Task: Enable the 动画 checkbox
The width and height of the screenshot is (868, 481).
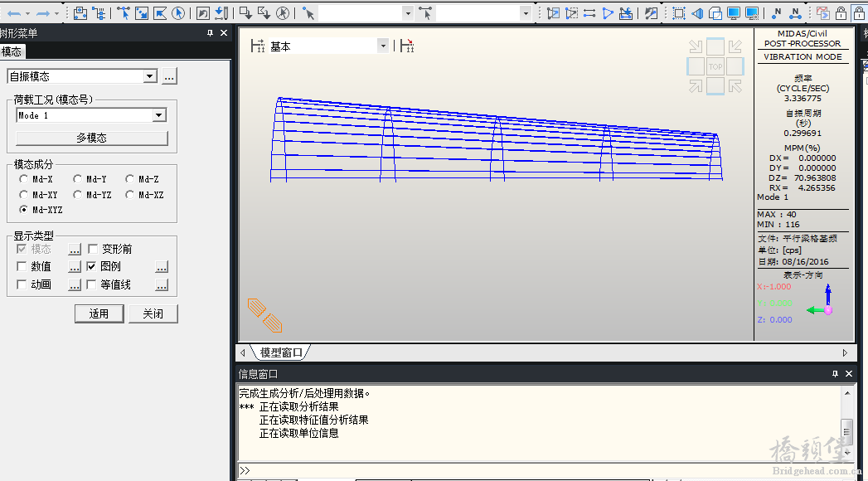Action: [22, 284]
